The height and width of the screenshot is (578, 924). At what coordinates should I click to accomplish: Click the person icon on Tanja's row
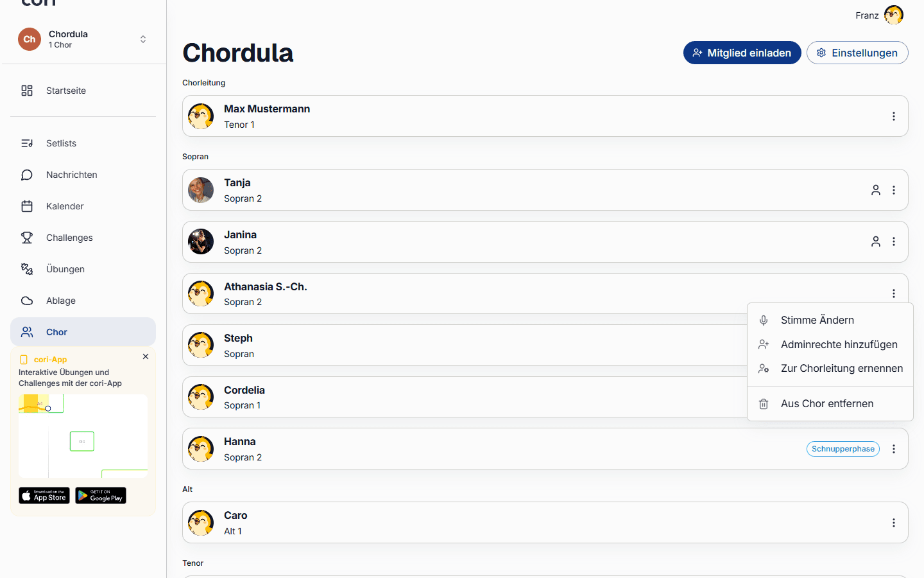875,190
